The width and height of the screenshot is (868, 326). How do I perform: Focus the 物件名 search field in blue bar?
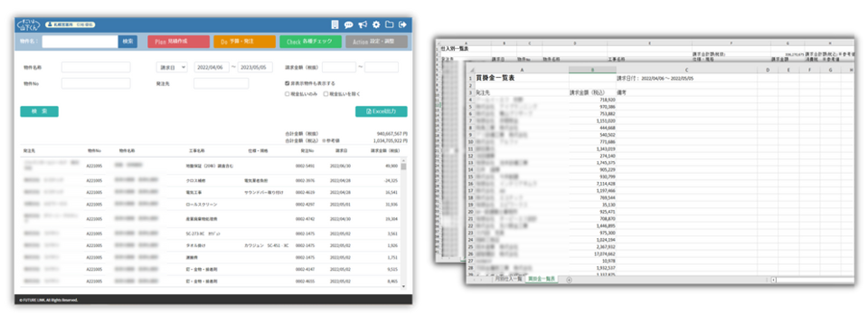pos(80,42)
